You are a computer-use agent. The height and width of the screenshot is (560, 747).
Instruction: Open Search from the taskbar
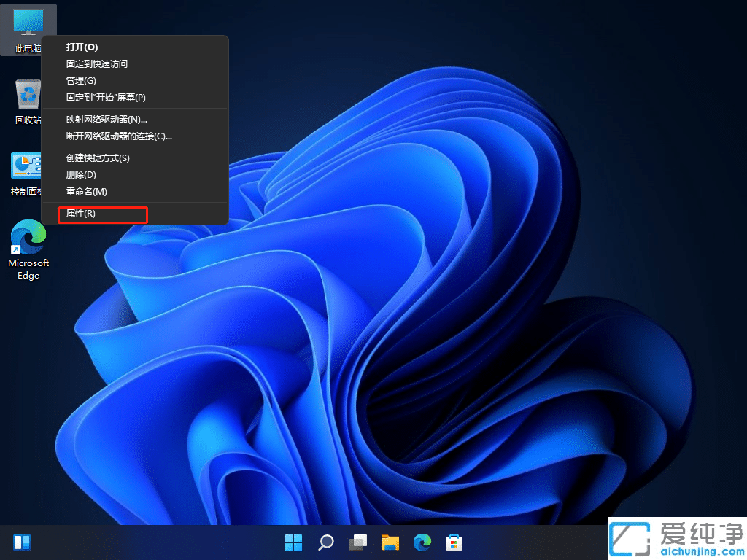point(325,542)
